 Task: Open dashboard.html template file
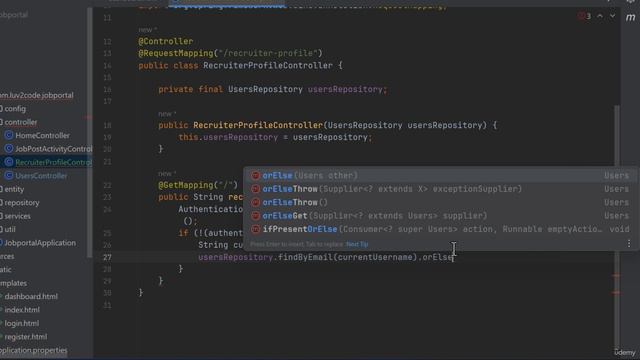coord(31,297)
